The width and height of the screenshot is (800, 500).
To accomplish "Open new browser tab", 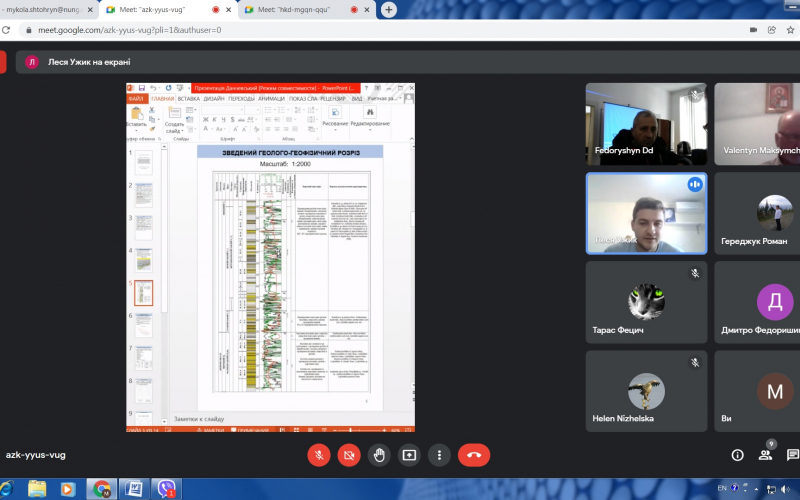I will point(388,10).
